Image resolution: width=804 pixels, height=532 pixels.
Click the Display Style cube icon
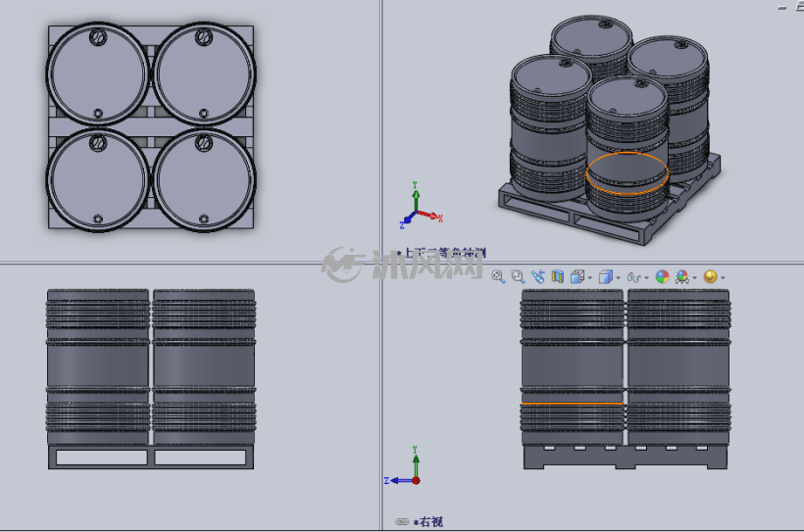point(606,276)
